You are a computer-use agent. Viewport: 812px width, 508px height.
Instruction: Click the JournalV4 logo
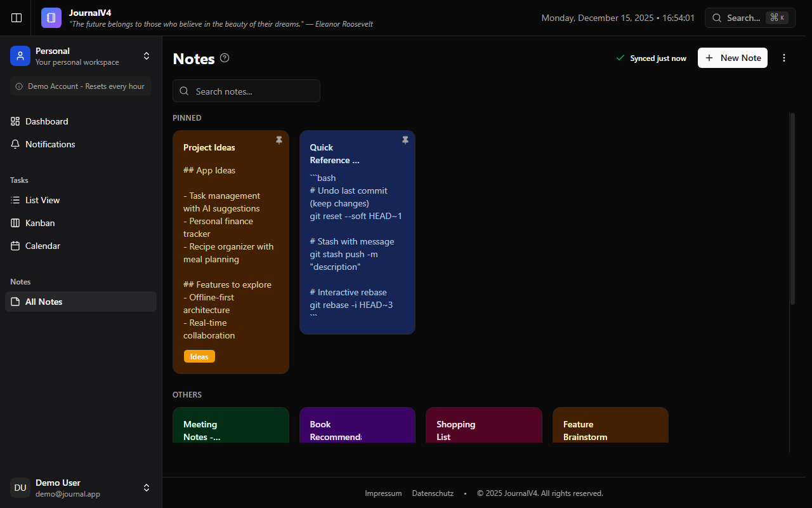pos(51,18)
